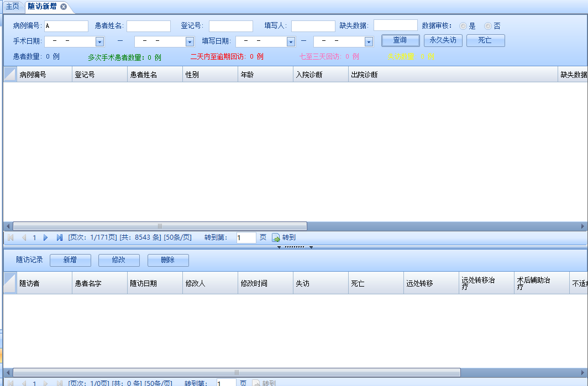The width and height of the screenshot is (588, 386).
Task: Go to the next page in the case list
Action: click(47, 237)
